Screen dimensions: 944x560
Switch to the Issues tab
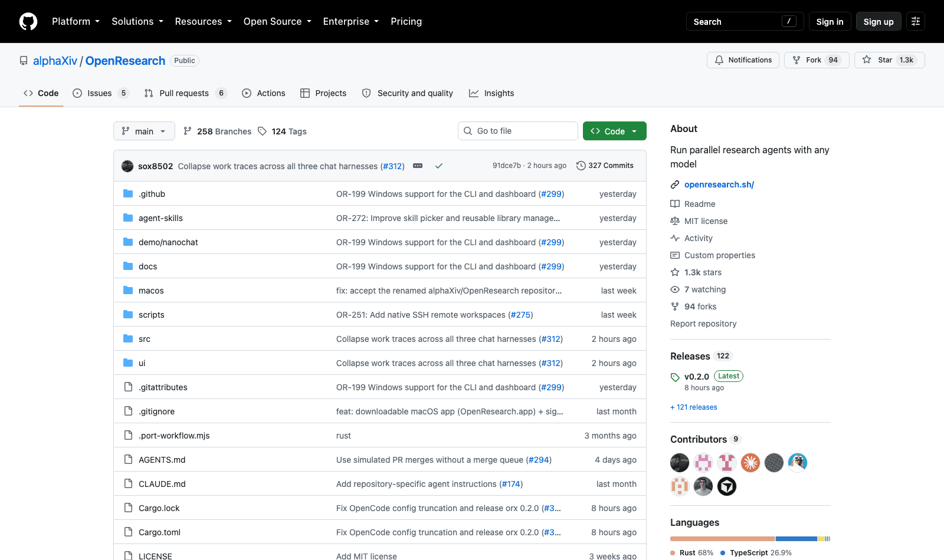(x=100, y=93)
